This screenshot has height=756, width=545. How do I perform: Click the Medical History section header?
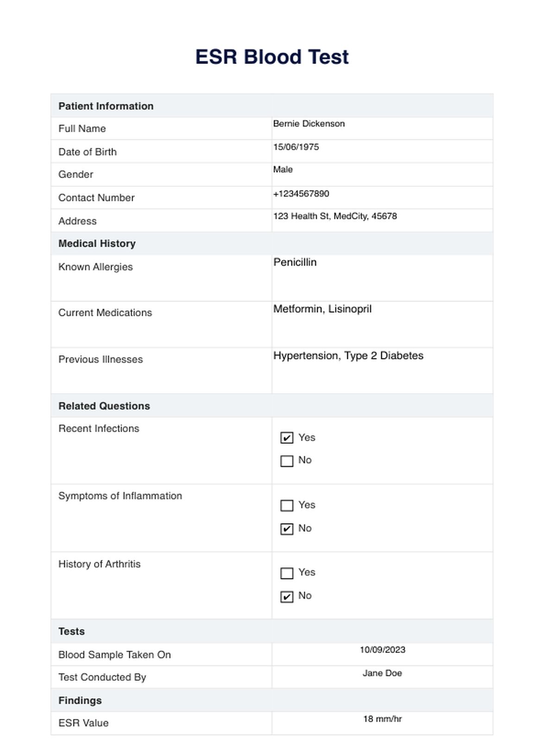97,243
